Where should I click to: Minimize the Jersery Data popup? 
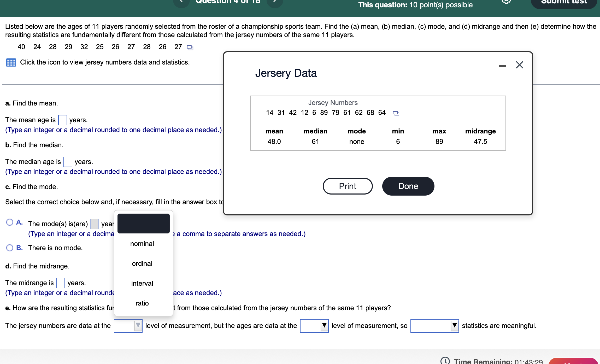coord(502,66)
